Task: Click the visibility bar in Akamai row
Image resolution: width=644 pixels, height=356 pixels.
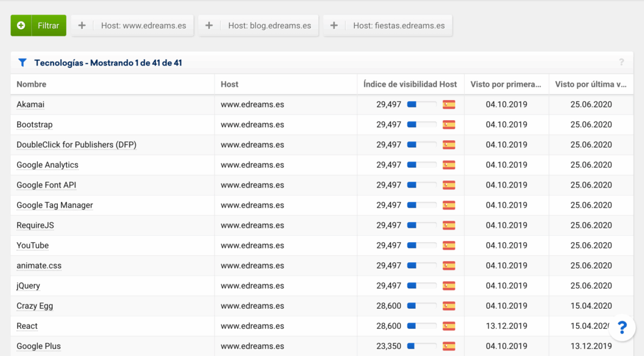Action: 422,104
